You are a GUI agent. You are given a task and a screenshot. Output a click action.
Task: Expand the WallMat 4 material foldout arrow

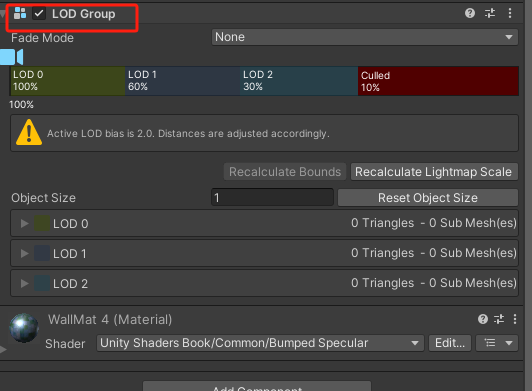click(3, 349)
